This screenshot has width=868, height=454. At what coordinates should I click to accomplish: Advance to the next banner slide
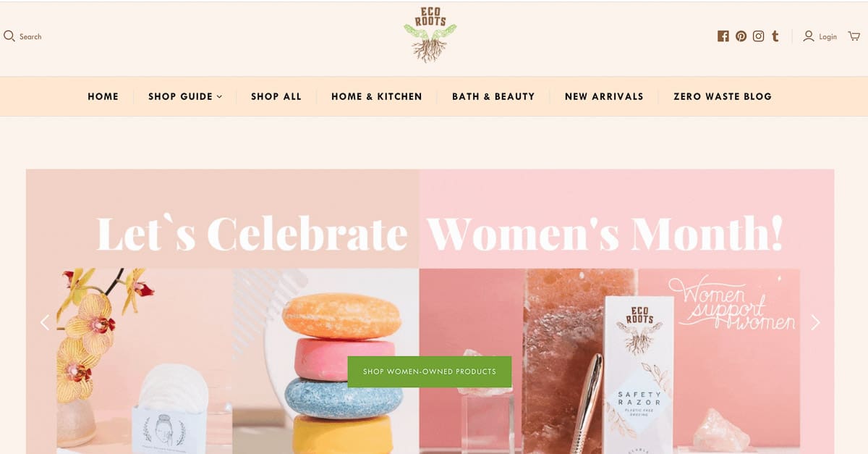click(x=815, y=322)
